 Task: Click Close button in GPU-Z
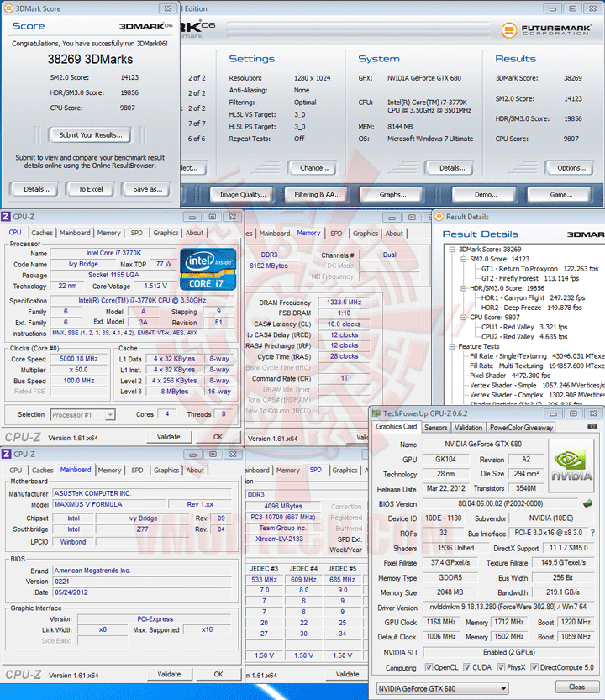click(576, 687)
